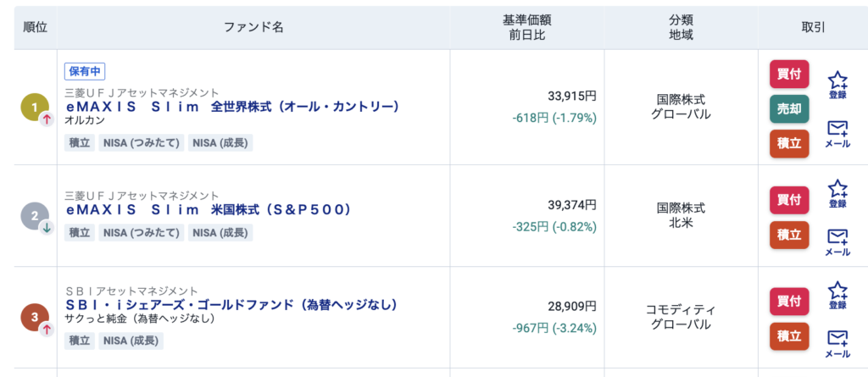Image resolution: width=868 pixels, height=377 pixels.
Task: Click the mail icon for All Country fund
Action: pos(837,132)
